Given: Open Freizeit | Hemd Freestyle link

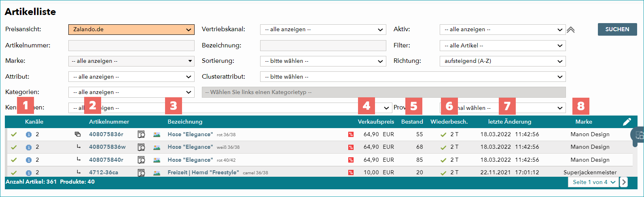Looking at the screenshot, I should coord(203,172).
